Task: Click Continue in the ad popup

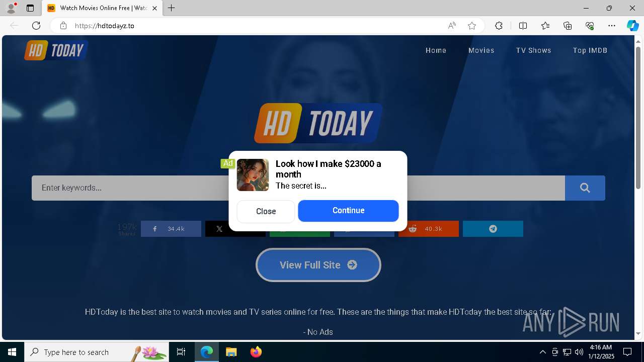Action: point(348,211)
